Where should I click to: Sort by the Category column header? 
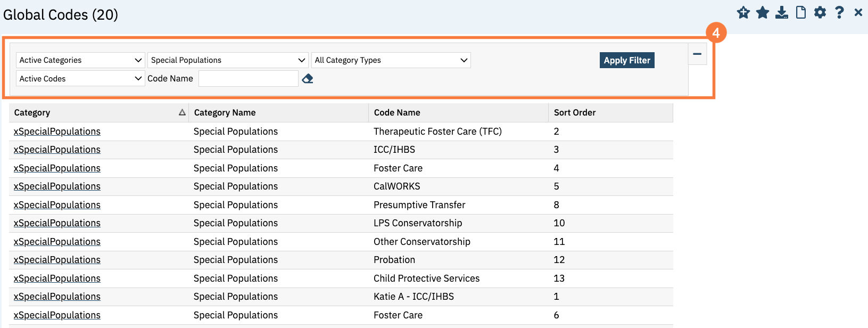(32, 113)
